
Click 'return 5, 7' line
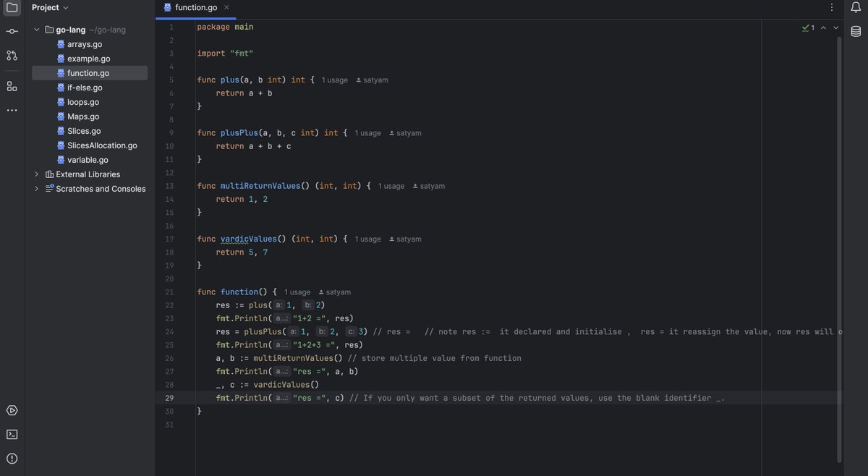pos(242,252)
